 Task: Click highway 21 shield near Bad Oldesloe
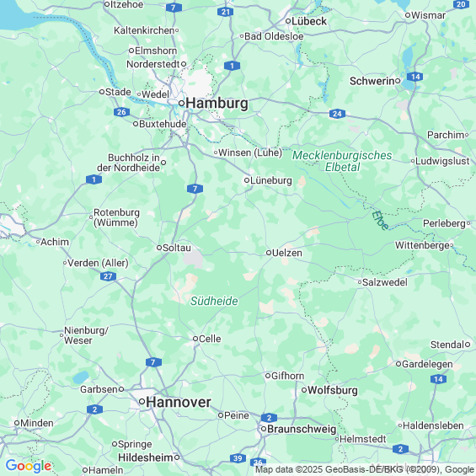tap(225, 12)
